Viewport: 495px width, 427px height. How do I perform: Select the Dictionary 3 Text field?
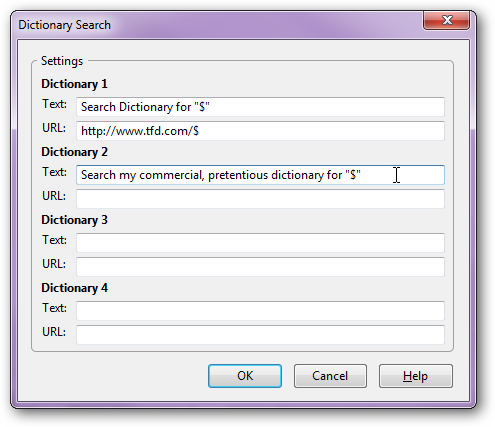260,243
